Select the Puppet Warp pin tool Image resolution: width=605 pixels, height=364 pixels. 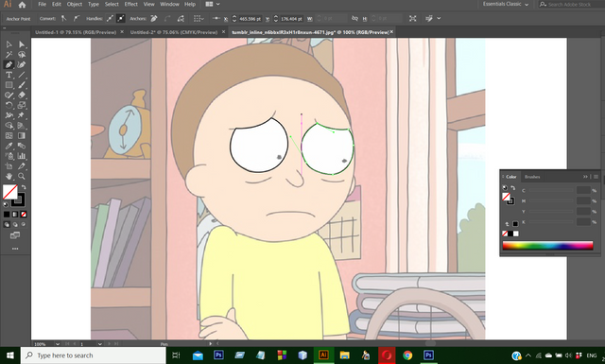point(22,115)
